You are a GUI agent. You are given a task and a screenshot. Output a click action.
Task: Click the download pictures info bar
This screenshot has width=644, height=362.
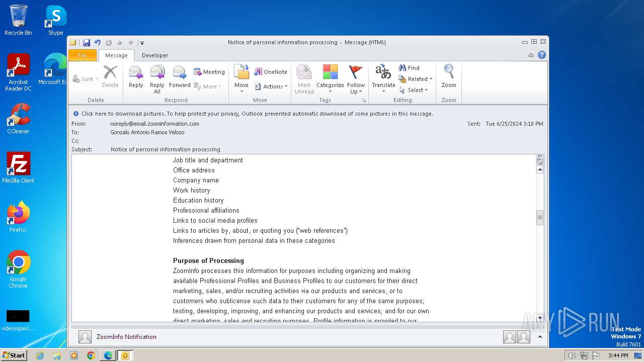[x=307, y=114]
